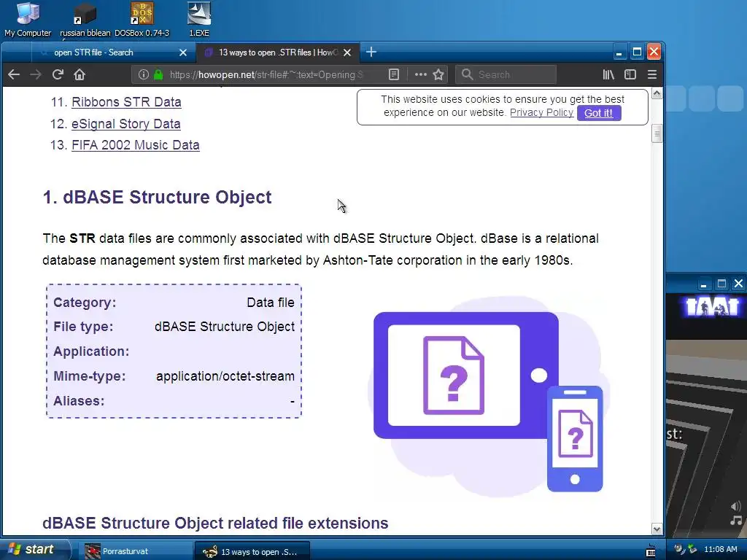The width and height of the screenshot is (747, 560).
Task: Toggle the browser sidebar
Action: tap(630, 75)
